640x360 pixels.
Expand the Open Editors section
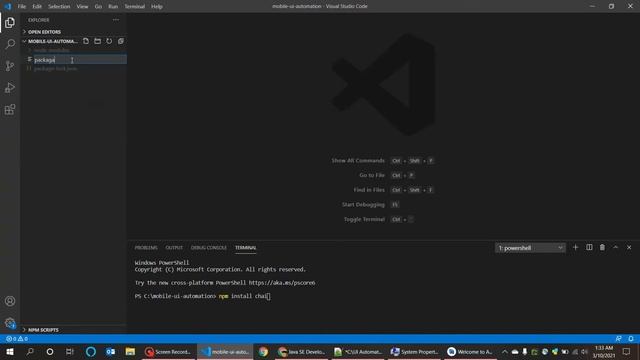click(73, 32)
